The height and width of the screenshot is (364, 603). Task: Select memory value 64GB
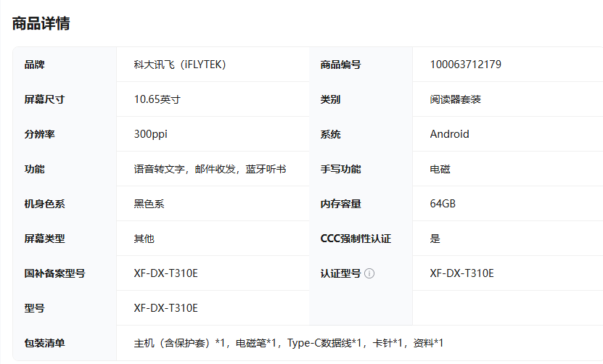(442, 204)
